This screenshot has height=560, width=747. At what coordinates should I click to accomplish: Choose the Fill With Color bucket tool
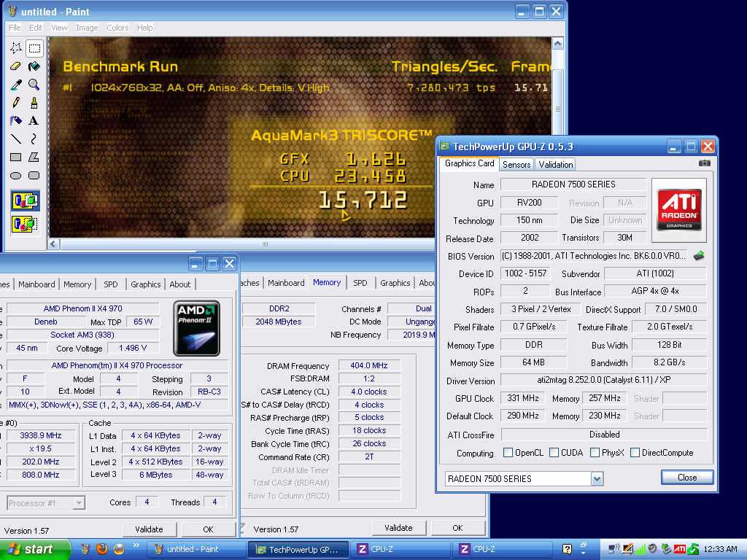point(34,66)
